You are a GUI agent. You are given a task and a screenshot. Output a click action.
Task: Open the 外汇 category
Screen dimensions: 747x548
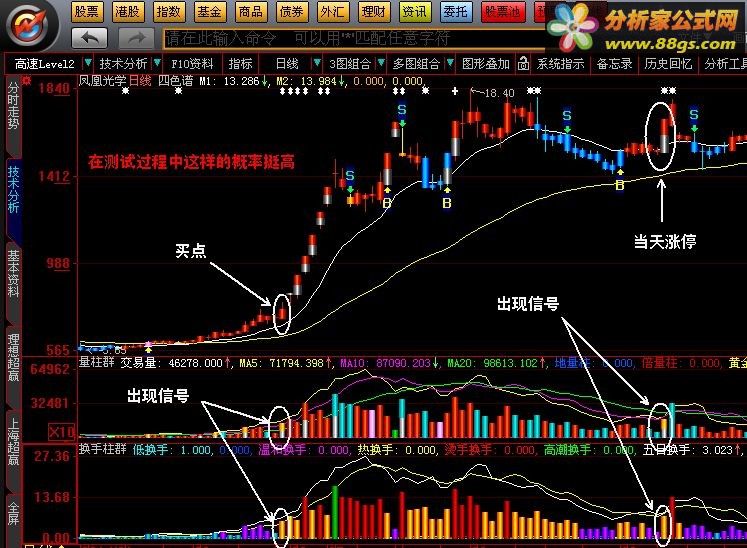(333, 12)
